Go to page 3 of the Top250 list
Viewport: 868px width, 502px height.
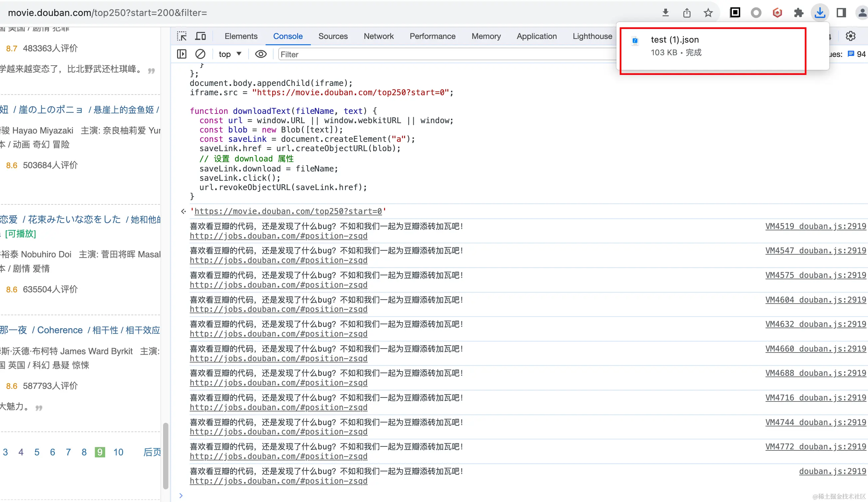5,452
